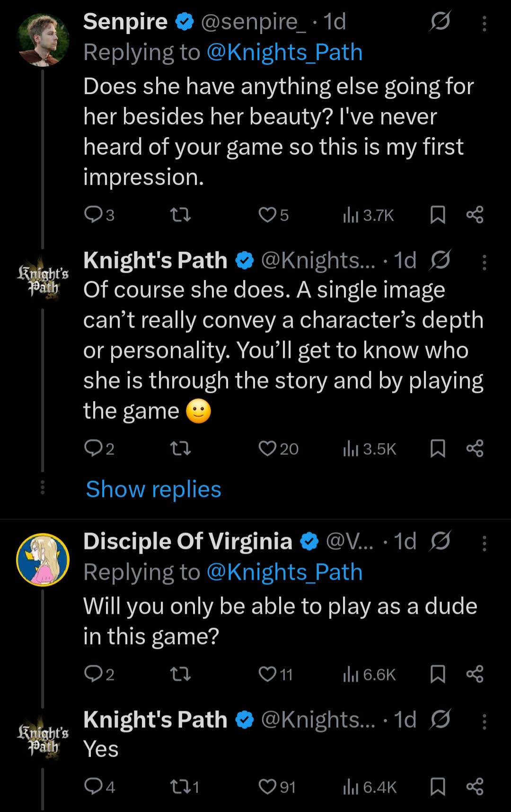Show replies under Knight's Path tweet
The width and height of the screenshot is (511, 812).
point(153,489)
